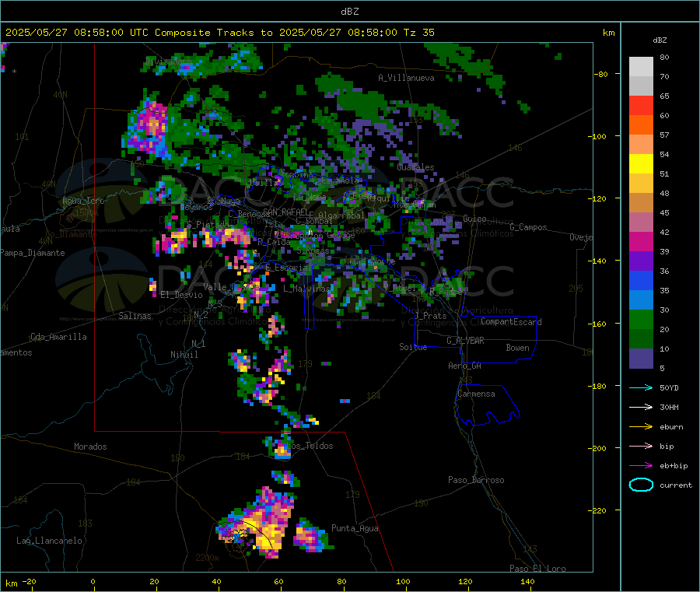Click the 'Punta_Agua' map label
This screenshot has height=592, width=700.
tap(355, 528)
